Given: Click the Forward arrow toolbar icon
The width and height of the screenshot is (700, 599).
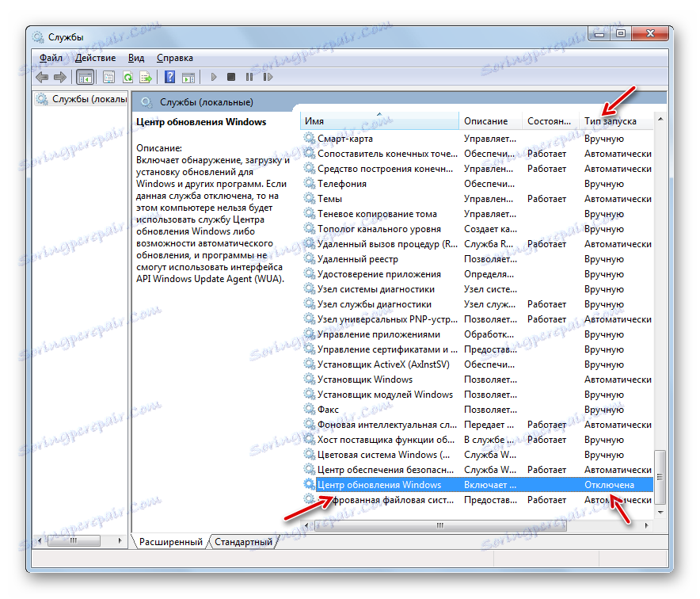Looking at the screenshot, I should click(60, 78).
